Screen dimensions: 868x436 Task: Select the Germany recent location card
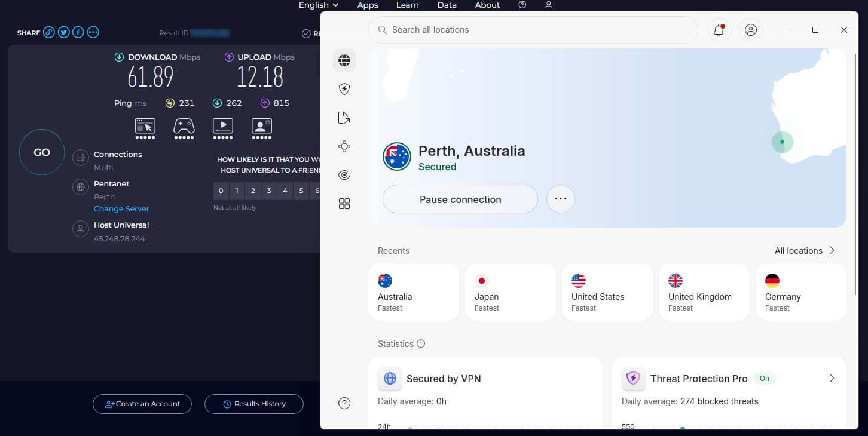pyautogui.click(x=801, y=293)
